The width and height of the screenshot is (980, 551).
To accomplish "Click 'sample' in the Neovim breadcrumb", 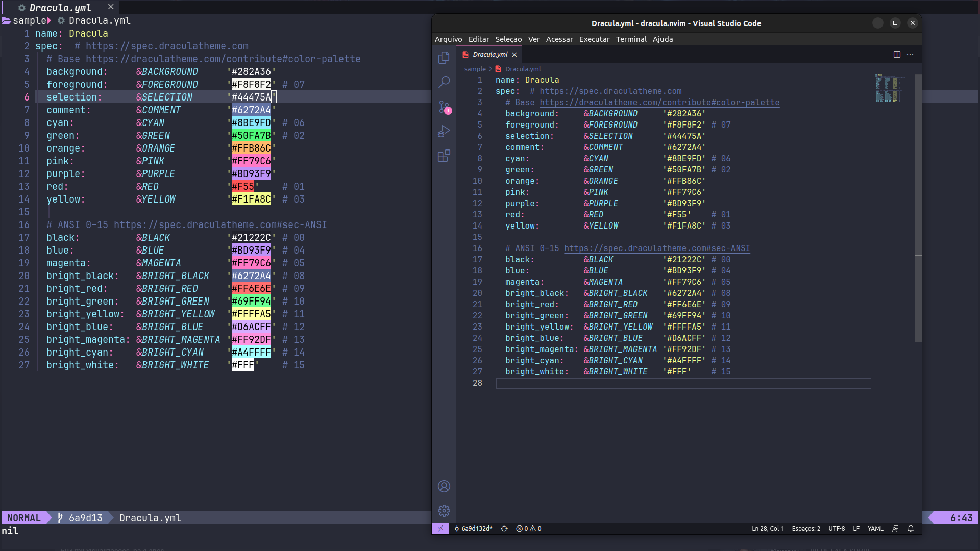I will coord(30,21).
